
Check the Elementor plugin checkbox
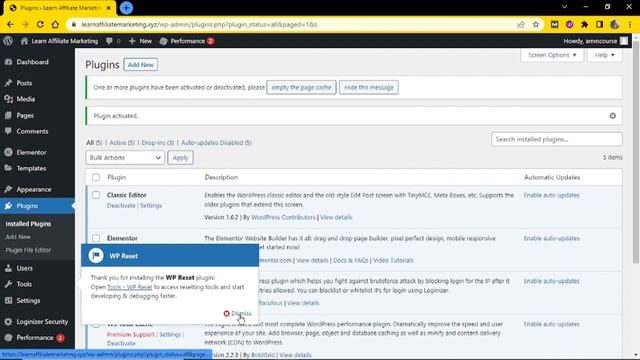coord(96,238)
